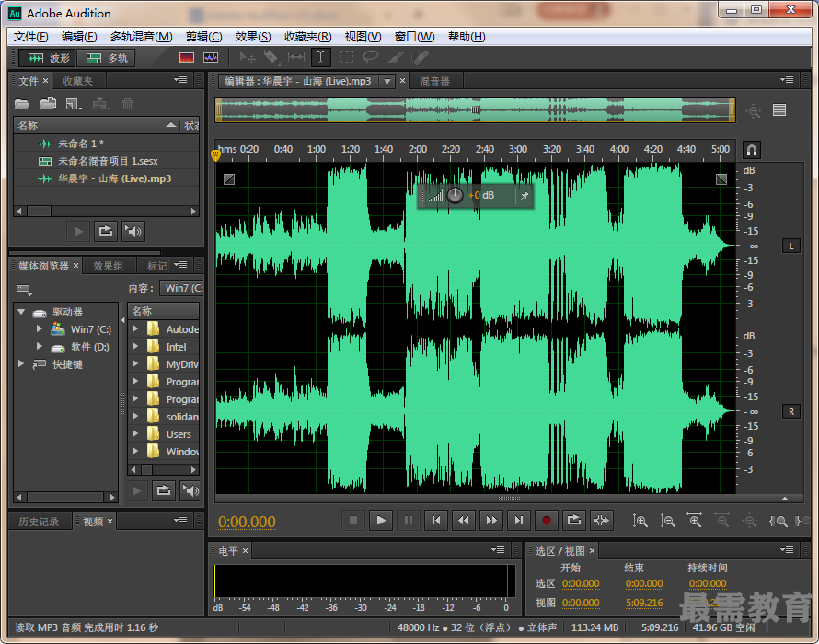The image size is (819, 644).
Task: Select 未命名混音项目 1.sesx in file list
Action: click(106, 161)
